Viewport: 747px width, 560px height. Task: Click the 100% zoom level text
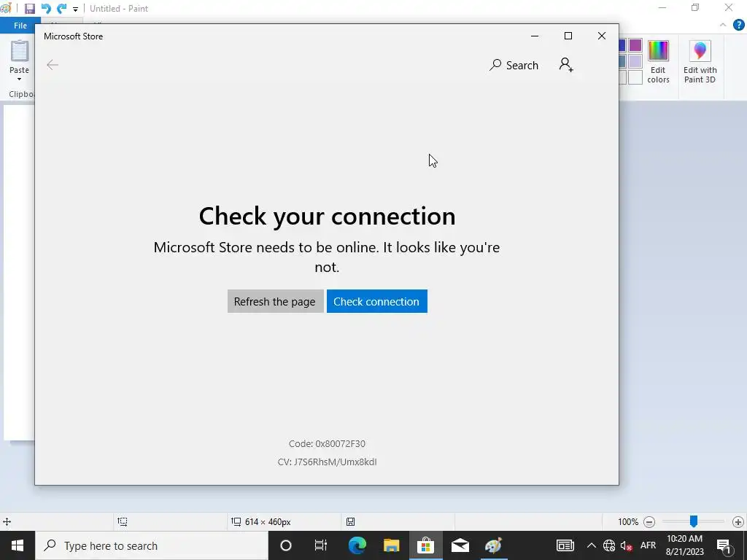click(628, 522)
